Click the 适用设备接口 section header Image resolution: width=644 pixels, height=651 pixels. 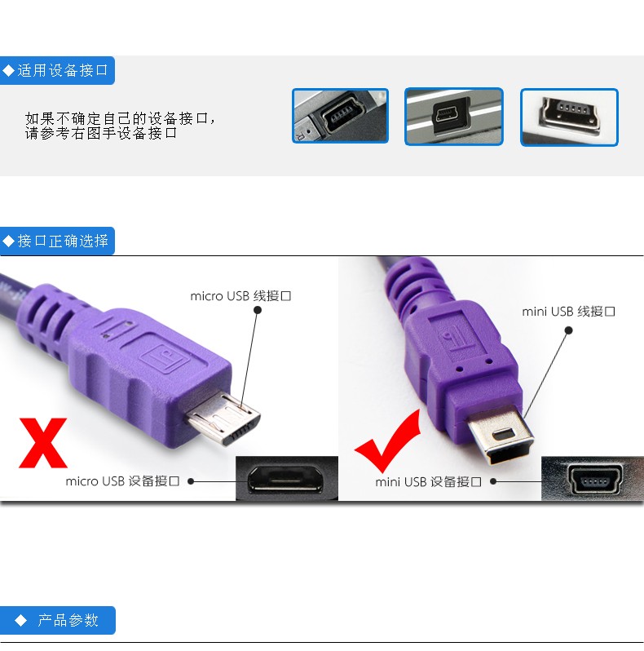tap(57, 71)
